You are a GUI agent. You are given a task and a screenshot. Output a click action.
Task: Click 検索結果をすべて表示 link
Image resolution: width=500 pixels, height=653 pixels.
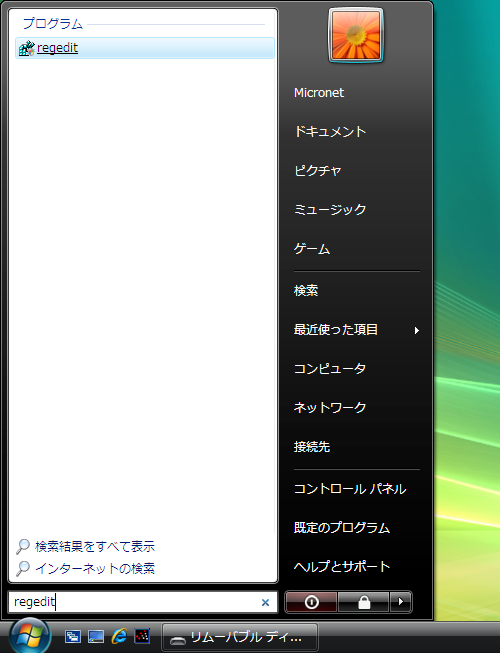coord(95,546)
